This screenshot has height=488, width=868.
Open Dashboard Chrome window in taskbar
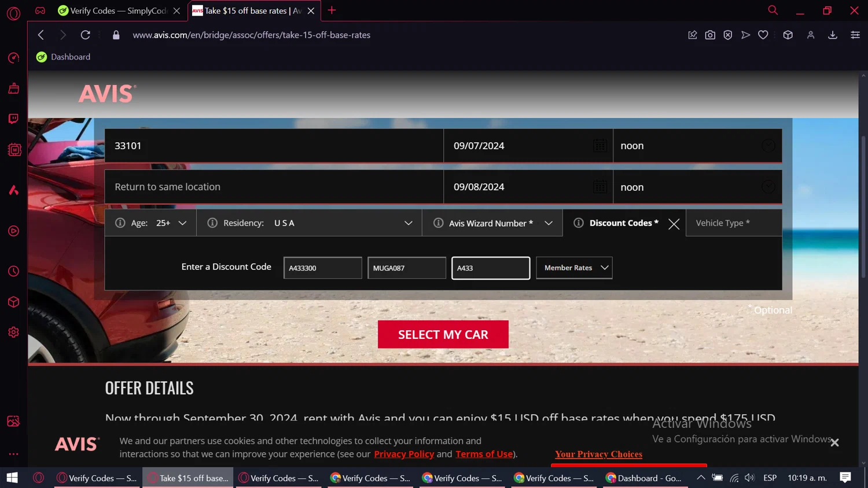point(643,478)
